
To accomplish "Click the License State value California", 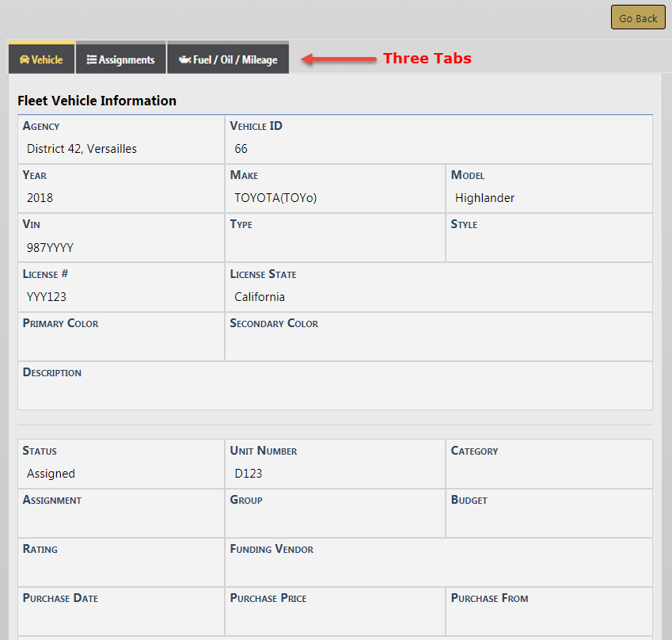I will (260, 297).
